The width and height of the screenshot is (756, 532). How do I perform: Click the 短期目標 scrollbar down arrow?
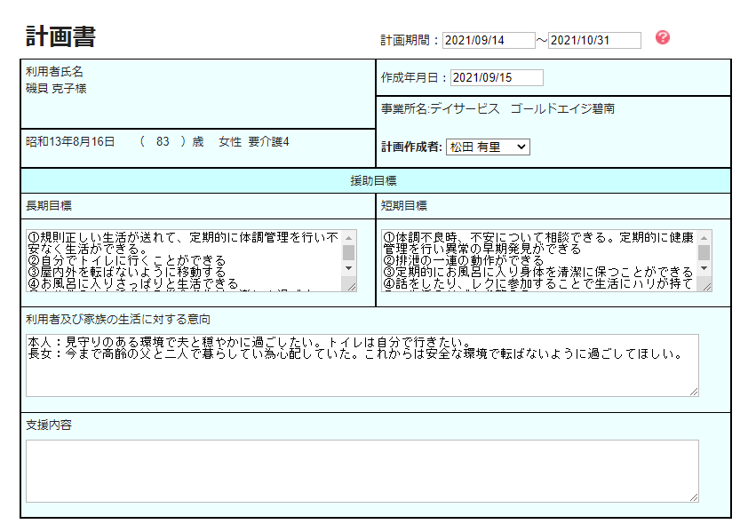click(704, 268)
